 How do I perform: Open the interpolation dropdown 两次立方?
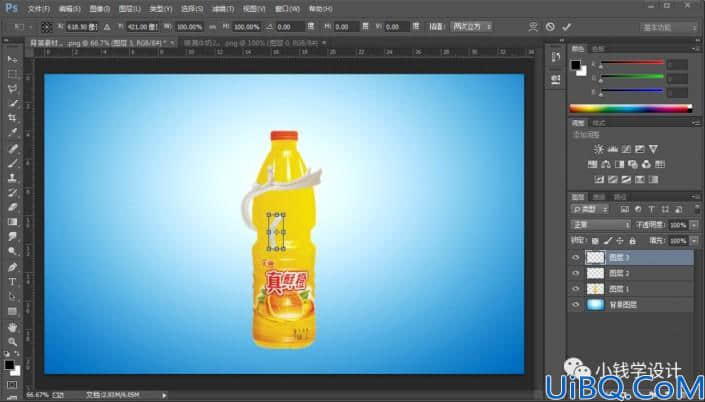(471, 27)
